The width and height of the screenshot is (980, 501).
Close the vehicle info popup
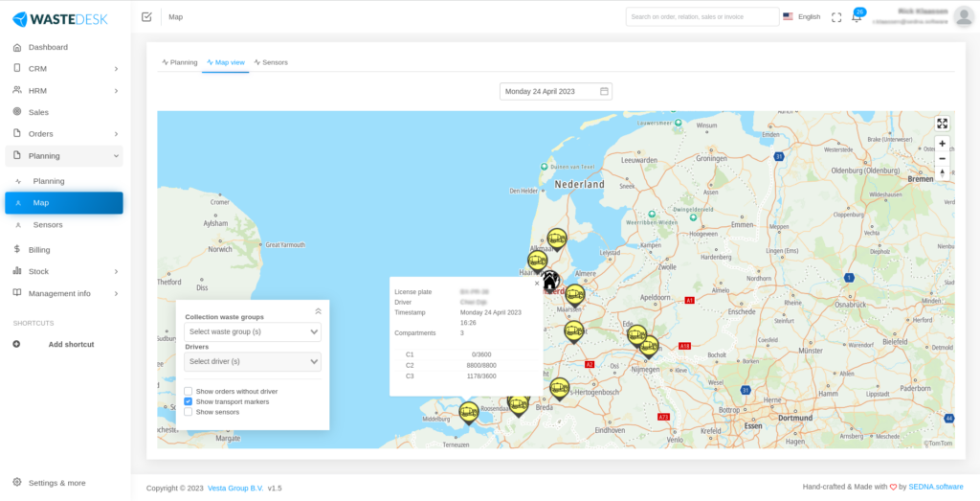[x=536, y=284]
